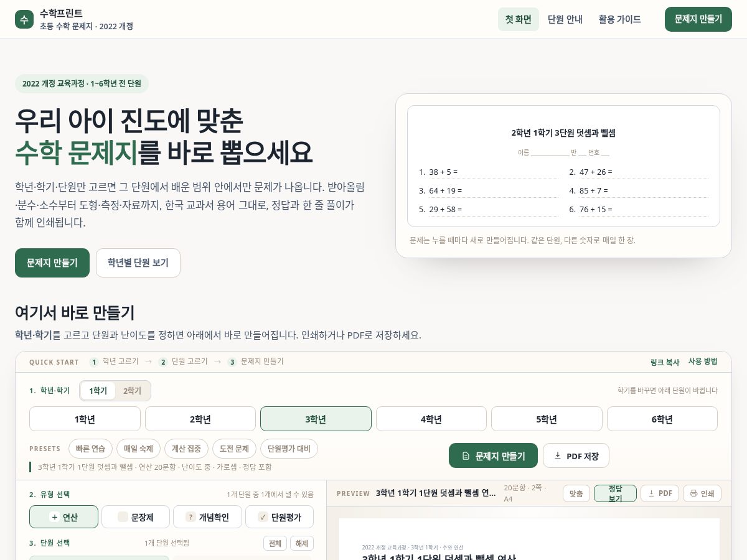747x560 pixels.
Task: Select 4학년 grade button
Action: tap(431, 419)
